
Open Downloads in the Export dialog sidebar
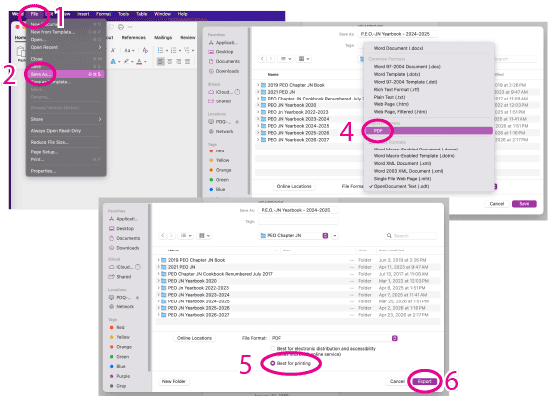124,248
